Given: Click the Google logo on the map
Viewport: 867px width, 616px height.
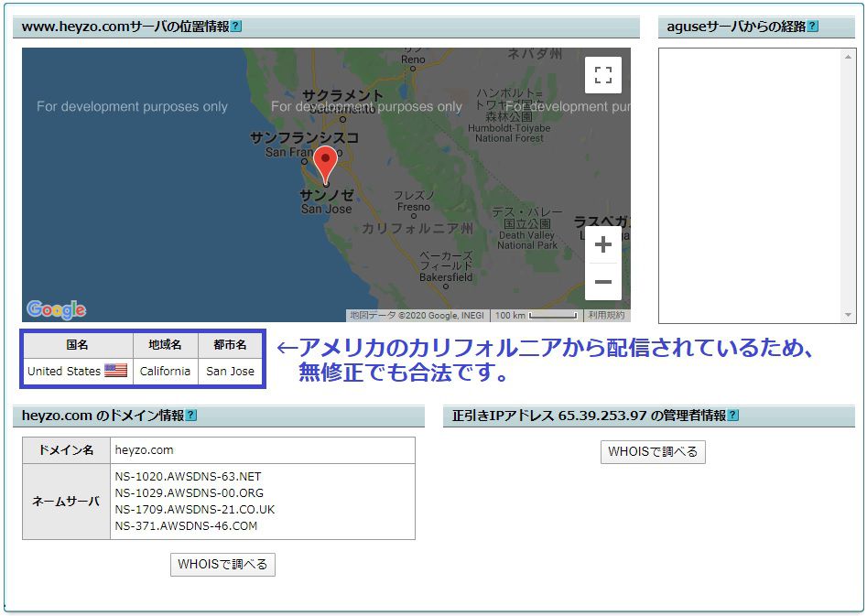Looking at the screenshot, I should pyautogui.click(x=57, y=309).
